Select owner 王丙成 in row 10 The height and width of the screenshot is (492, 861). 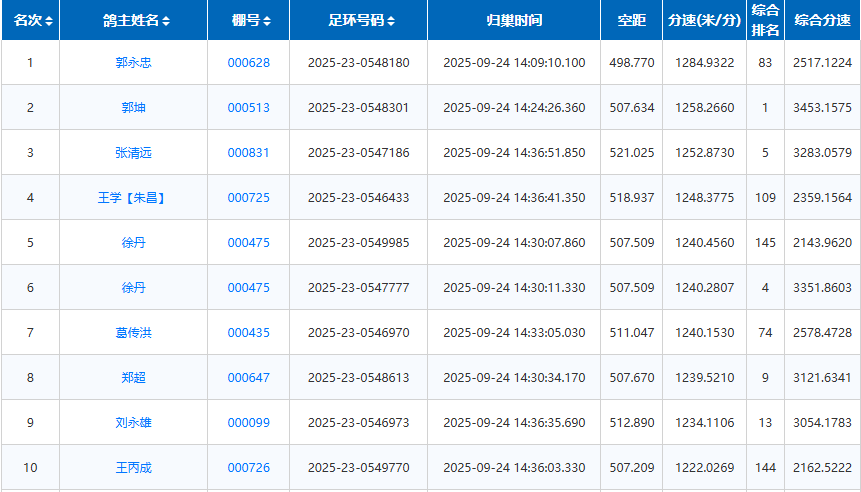click(134, 468)
